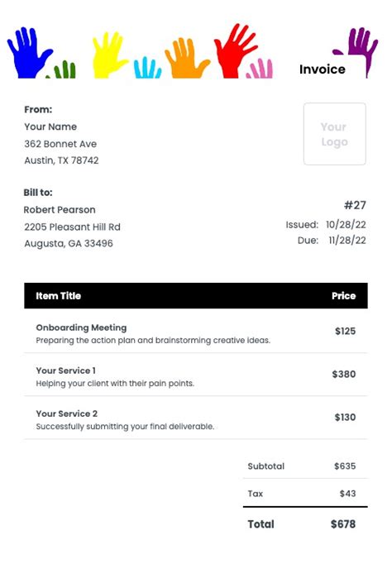Select the light blue hand graphic
Viewport: 392px width, 564px height.
click(147, 67)
